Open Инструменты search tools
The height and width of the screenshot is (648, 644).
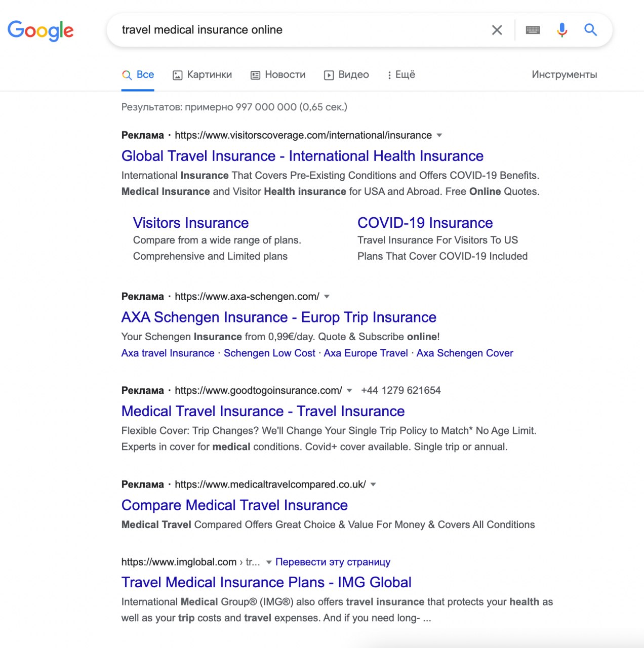pos(564,75)
